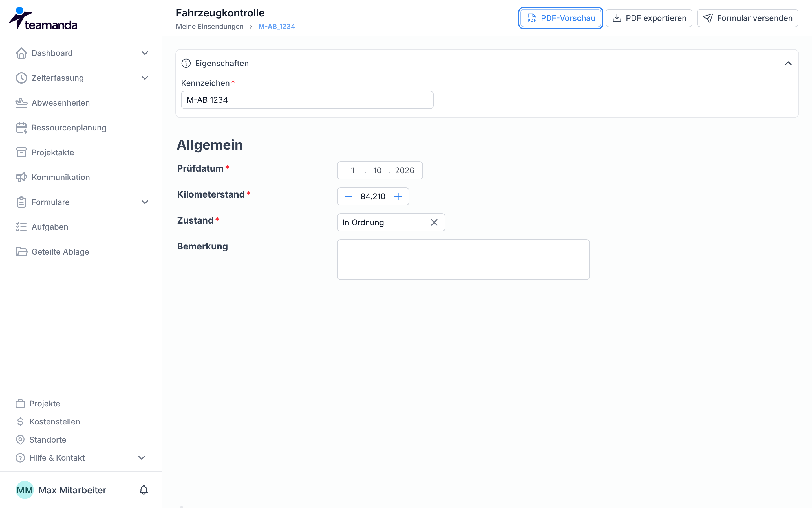Expand the Hilfe & Kontakt chevron

coord(142,458)
